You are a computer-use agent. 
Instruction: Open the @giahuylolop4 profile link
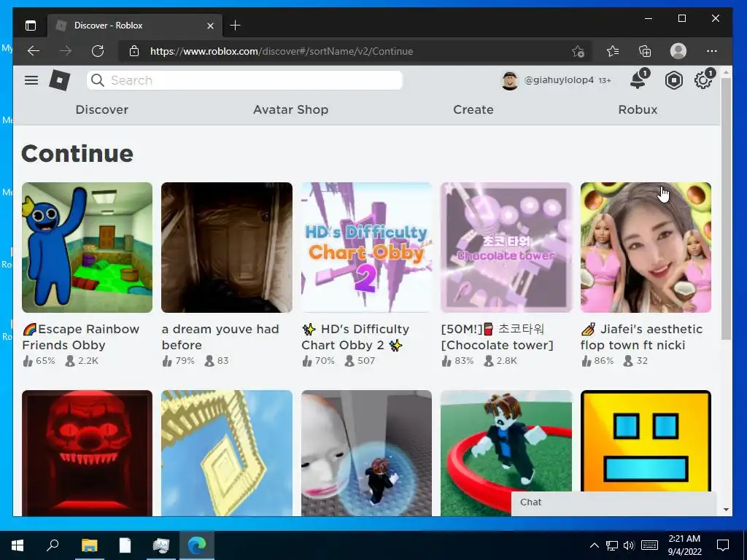coord(559,80)
